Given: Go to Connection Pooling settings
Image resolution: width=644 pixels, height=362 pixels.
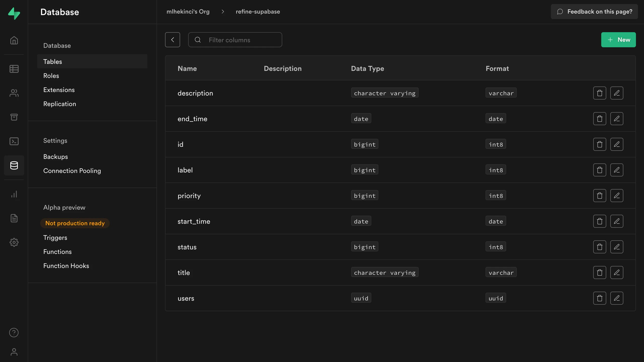Looking at the screenshot, I should 72,171.
